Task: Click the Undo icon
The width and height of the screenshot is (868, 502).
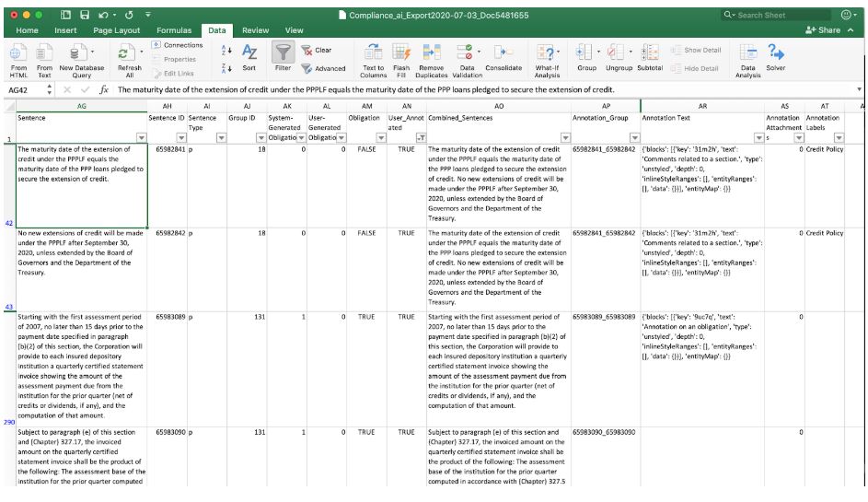Action: pyautogui.click(x=103, y=15)
